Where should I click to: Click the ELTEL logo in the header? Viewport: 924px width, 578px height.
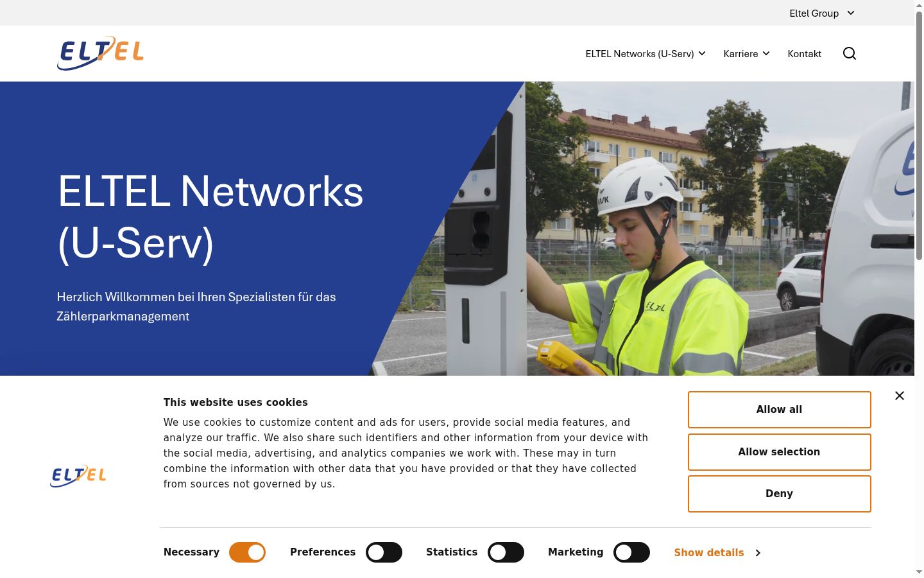(100, 53)
